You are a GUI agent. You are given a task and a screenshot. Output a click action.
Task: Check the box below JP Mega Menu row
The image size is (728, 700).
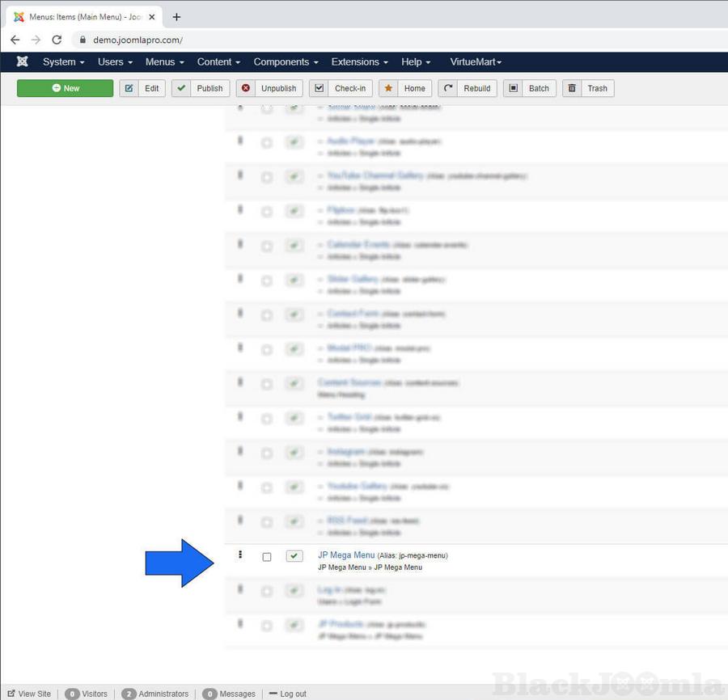pyautogui.click(x=267, y=592)
